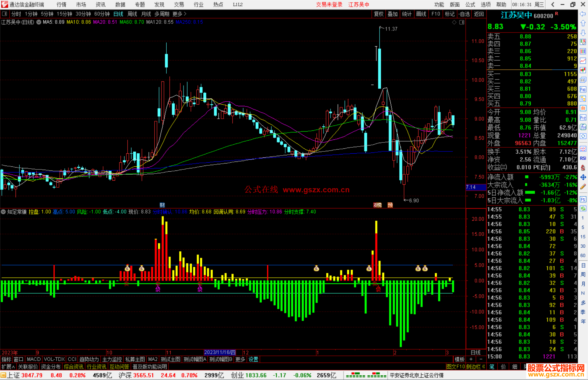Click the RSI indicator sidebar icon
588x380 pixels.
(x=583, y=158)
